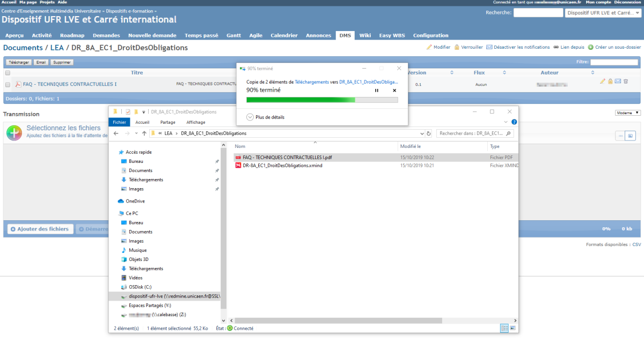Pause the copy with the pause icon
Image resolution: width=644 pixels, height=343 pixels.
(377, 91)
